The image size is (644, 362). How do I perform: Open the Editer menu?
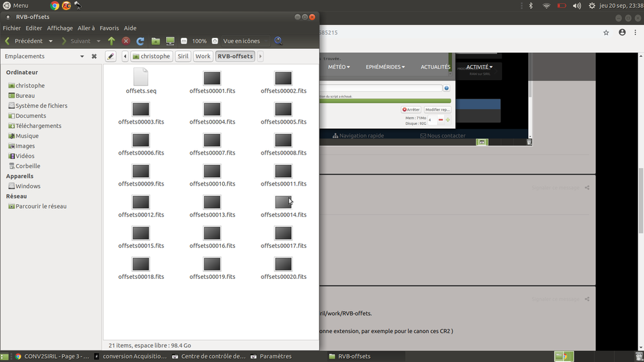click(x=33, y=28)
